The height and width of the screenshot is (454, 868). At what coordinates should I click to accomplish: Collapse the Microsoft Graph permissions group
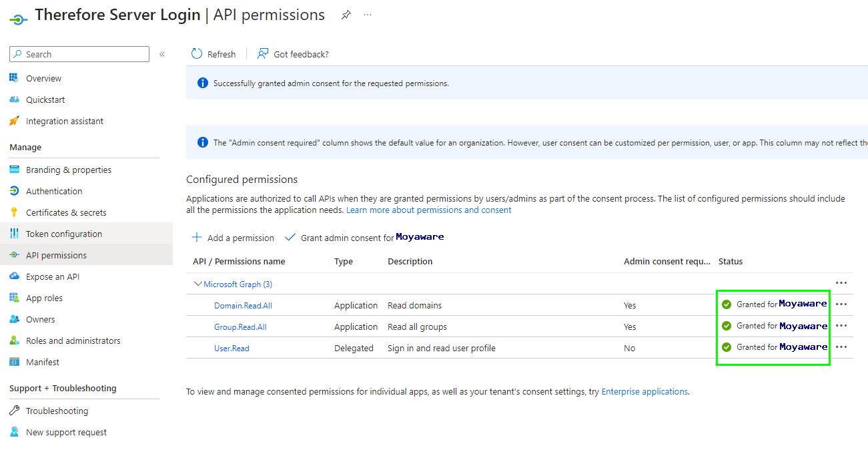click(198, 283)
